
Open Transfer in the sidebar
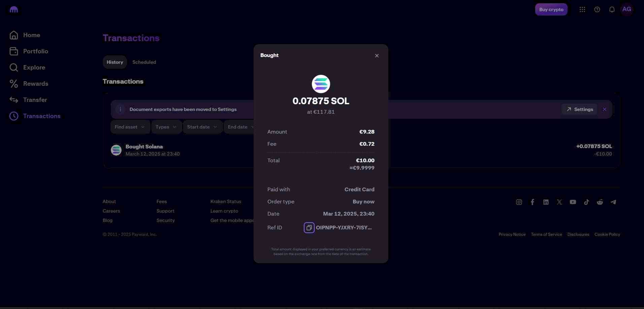pyautogui.click(x=28, y=100)
